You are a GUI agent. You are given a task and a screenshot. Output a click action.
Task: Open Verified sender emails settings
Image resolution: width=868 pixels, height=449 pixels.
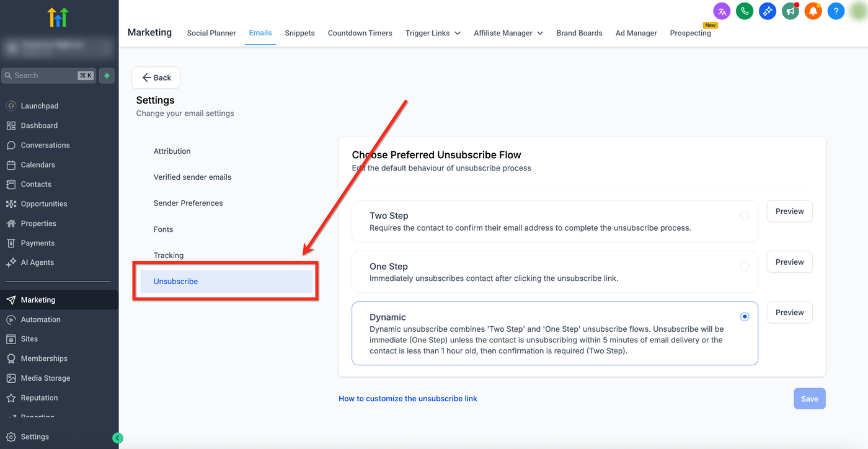192,177
